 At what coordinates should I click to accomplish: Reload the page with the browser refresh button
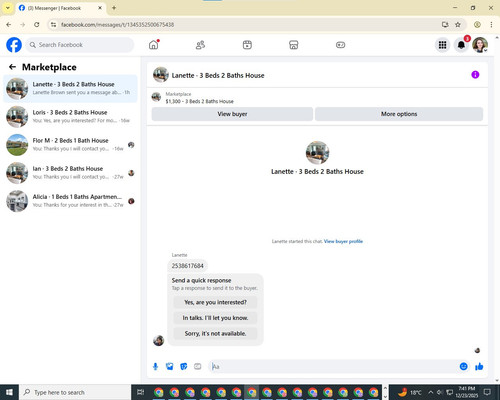37,24
